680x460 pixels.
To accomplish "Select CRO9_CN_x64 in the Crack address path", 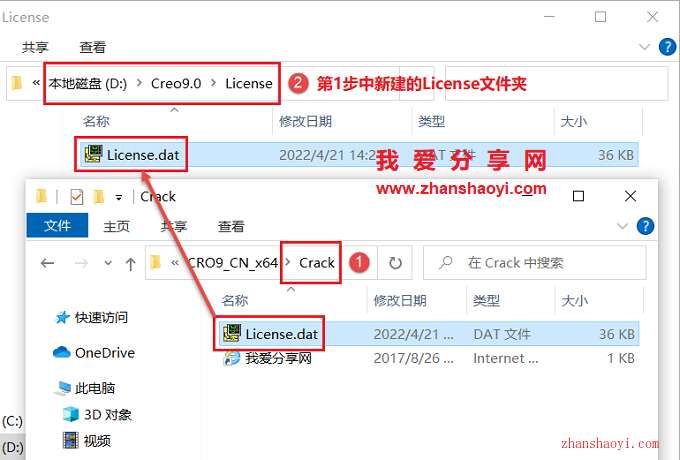I will (x=232, y=263).
